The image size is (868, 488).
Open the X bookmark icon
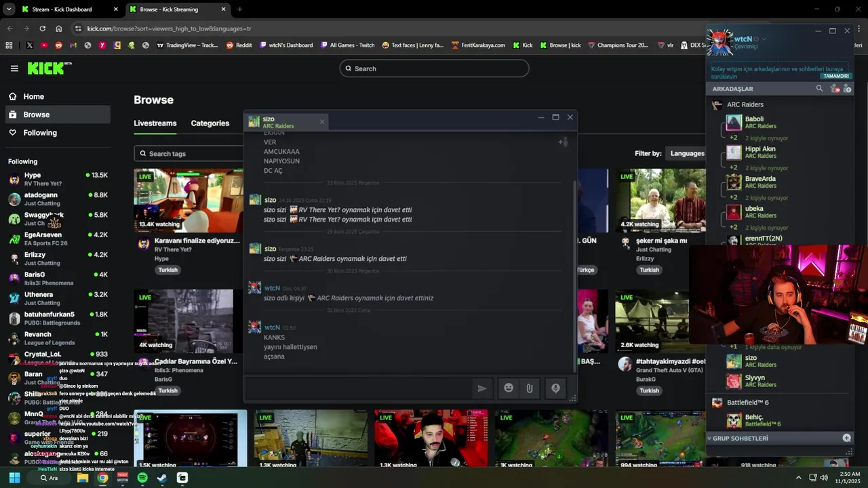(29, 45)
